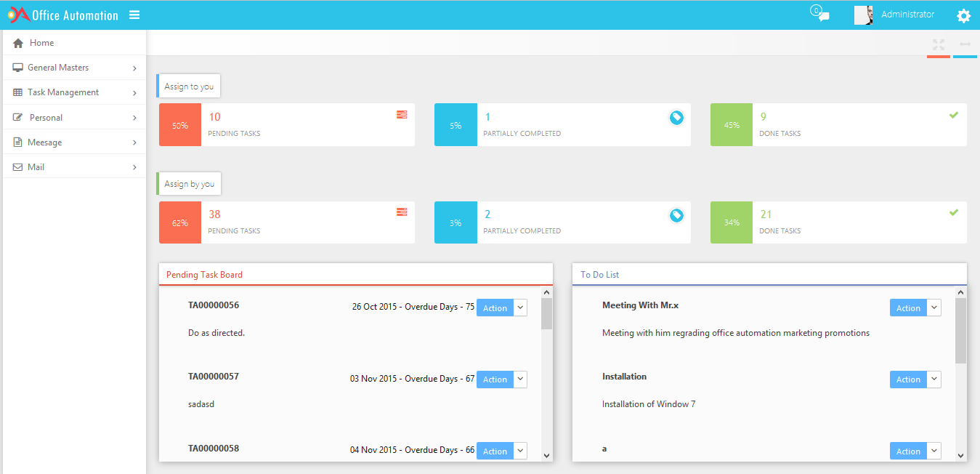Click the horizontal arrows icon with blue underline
The width and height of the screenshot is (980, 474).
click(965, 44)
